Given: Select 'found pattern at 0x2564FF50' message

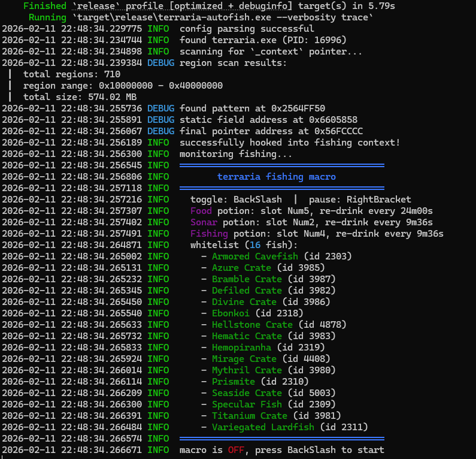Looking at the screenshot, I should coord(252,108).
